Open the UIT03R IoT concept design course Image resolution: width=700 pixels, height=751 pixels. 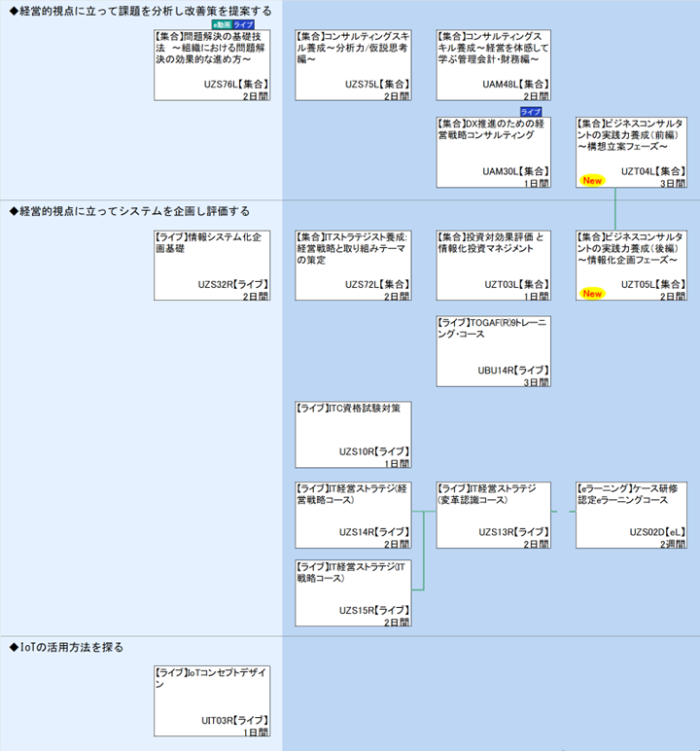pos(212,701)
